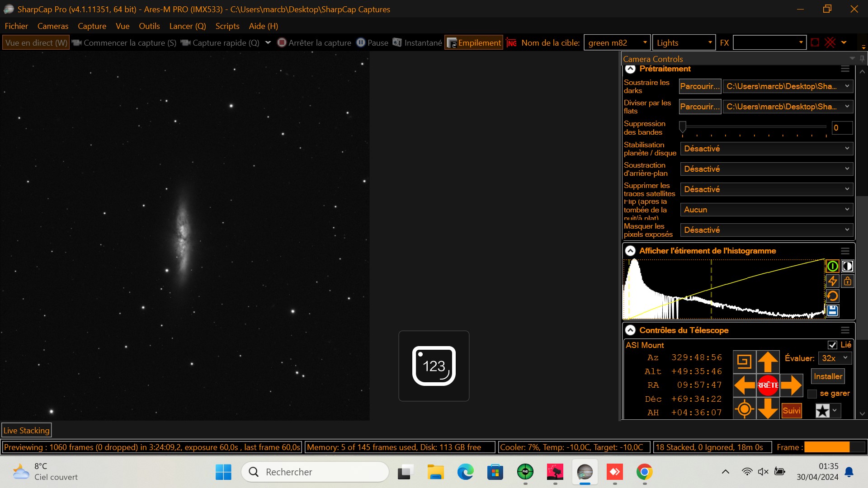The width and height of the screenshot is (868, 488).
Task: Open the Outils menu
Action: 149,26
